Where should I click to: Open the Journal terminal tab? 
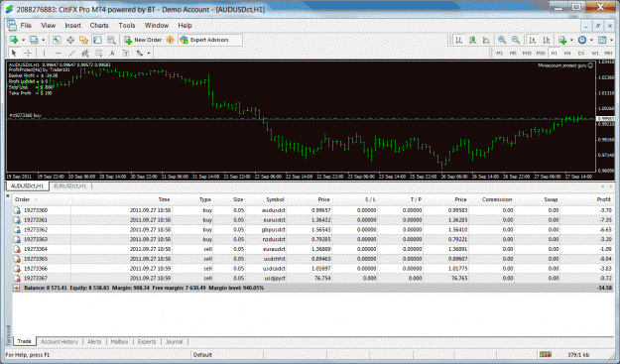pyautogui.click(x=174, y=342)
